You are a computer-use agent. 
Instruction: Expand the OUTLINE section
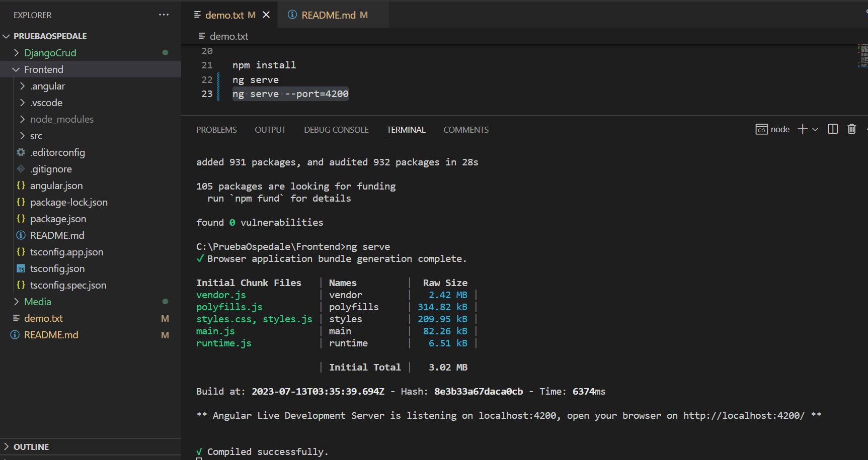[x=7, y=447]
